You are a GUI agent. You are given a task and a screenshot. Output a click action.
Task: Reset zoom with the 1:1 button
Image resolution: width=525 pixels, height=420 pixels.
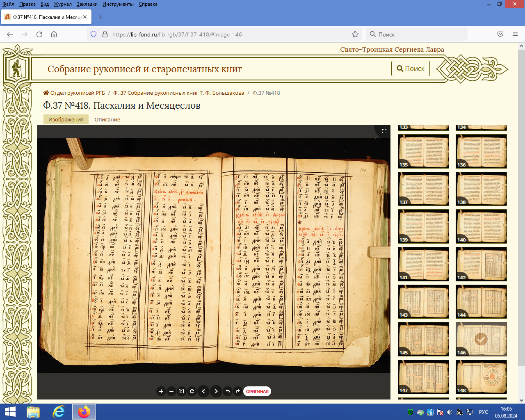point(182,391)
